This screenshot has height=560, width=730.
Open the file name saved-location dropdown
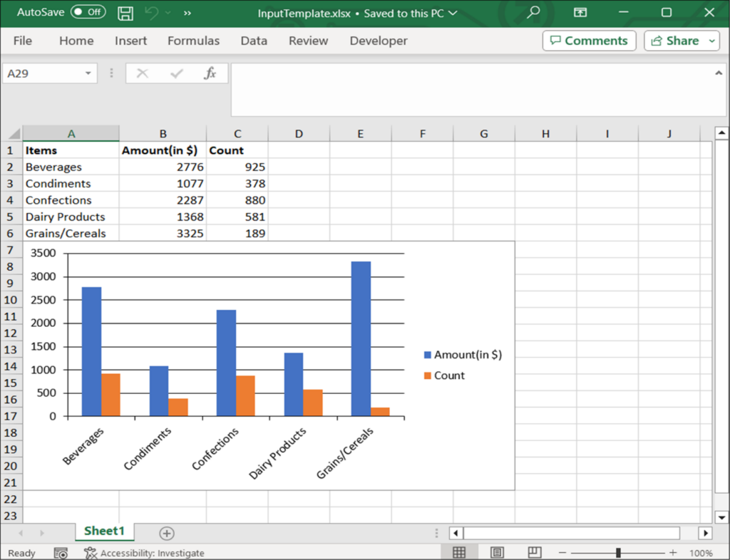pyautogui.click(x=453, y=13)
